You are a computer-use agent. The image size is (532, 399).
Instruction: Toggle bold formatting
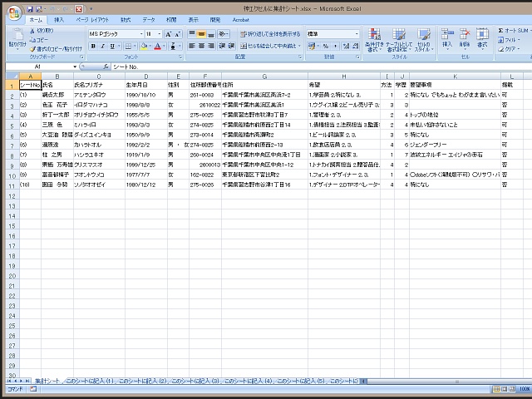point(93,47)
